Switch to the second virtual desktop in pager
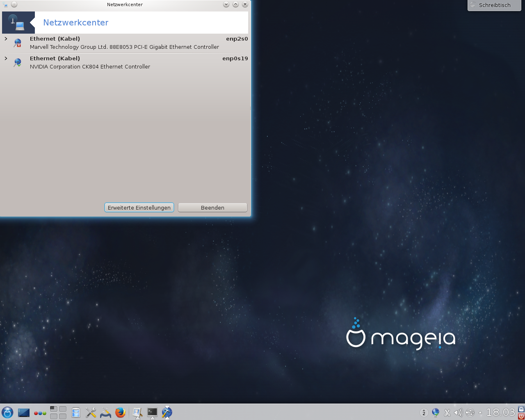Viewport: 525px width, 420px height. tap(63, 409)
